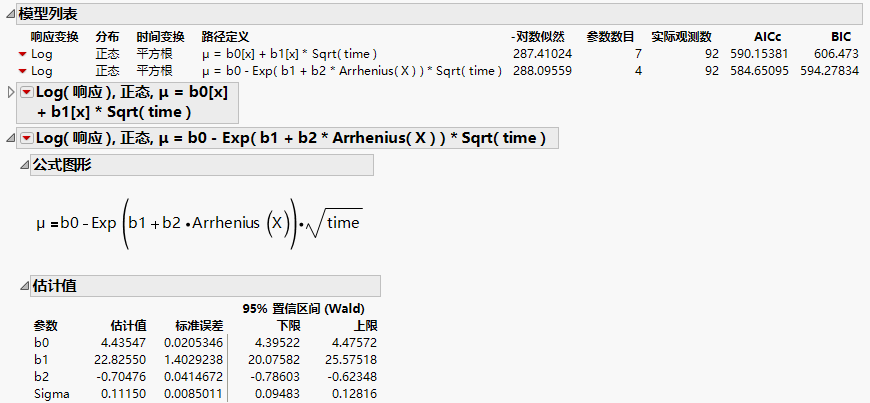870x403 pixels.
Task: Click the formula graphic for μ
Action: (x=198, y=221)
